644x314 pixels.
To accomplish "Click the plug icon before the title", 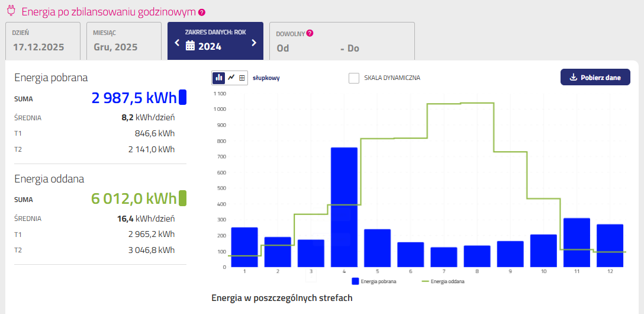I will (11, 11).
